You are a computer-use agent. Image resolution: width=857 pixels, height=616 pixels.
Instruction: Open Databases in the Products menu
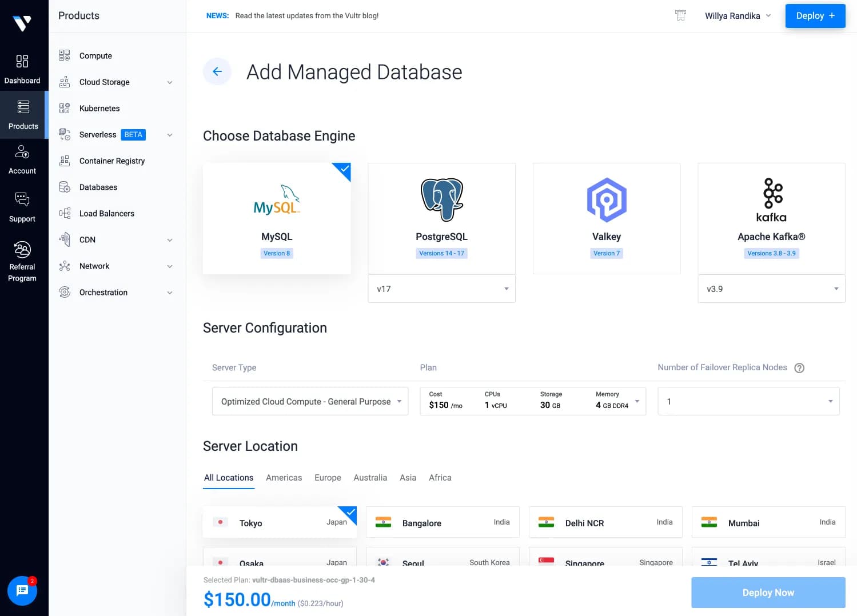pyautogui.click(x=98, y=187)
